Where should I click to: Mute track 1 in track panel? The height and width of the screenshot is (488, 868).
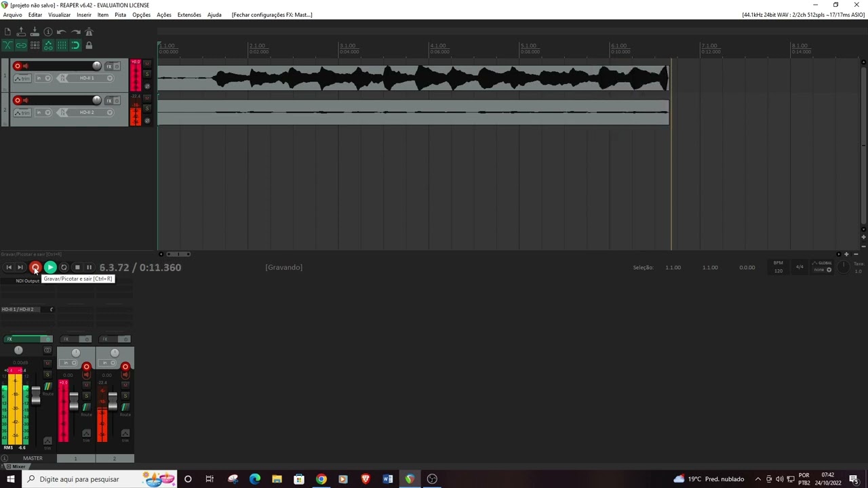147,64
